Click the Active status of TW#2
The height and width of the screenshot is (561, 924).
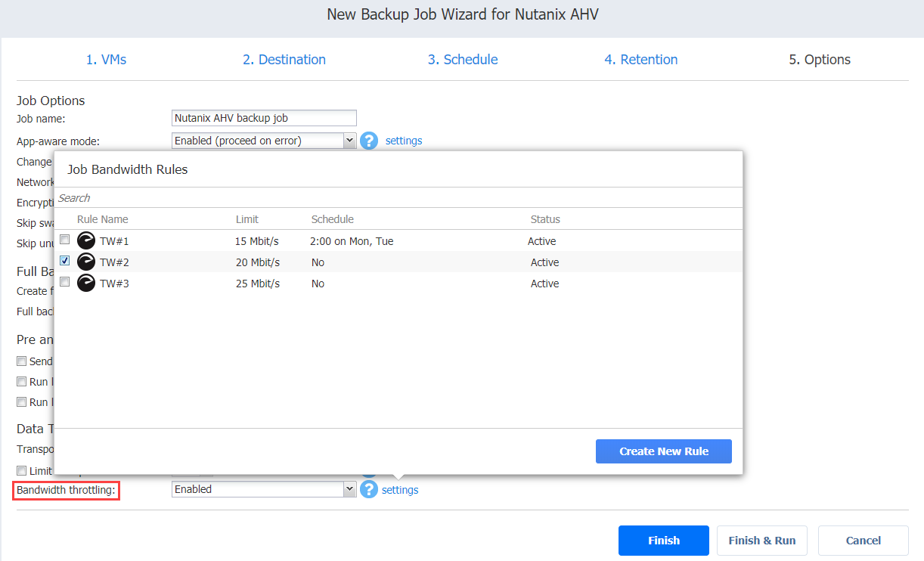point(545,262)
